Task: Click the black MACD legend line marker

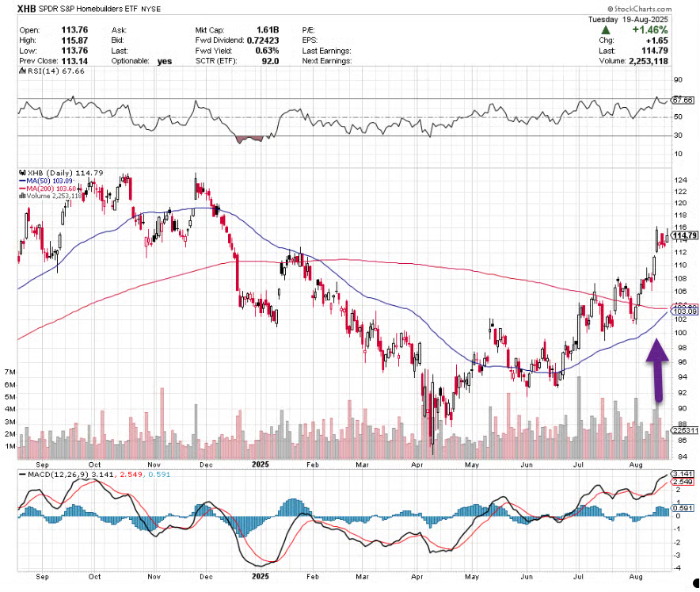Action: point(22,475)
